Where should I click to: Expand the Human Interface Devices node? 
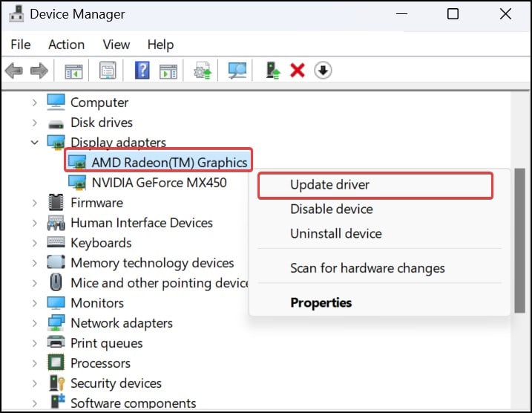34,223
